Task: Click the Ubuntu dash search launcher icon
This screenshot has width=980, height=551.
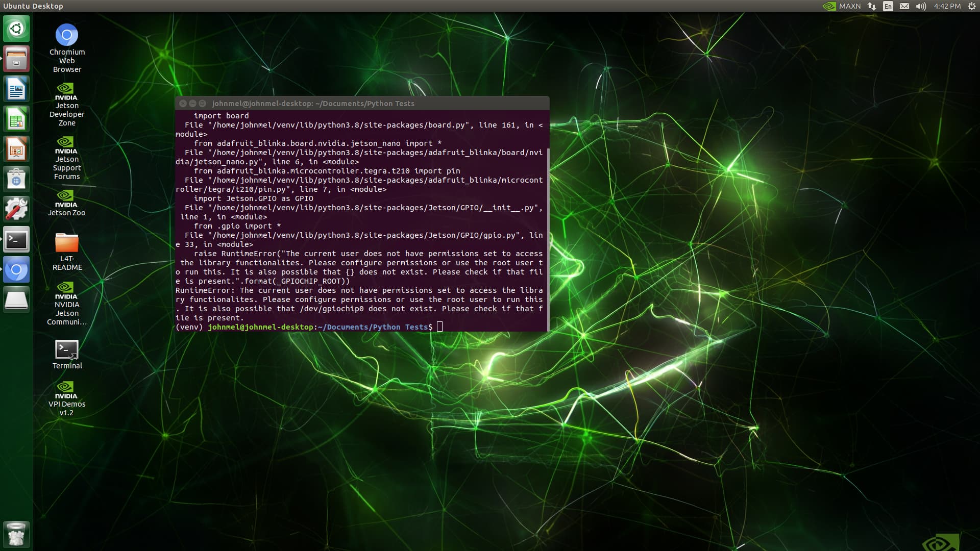Action: click(16, 29)
